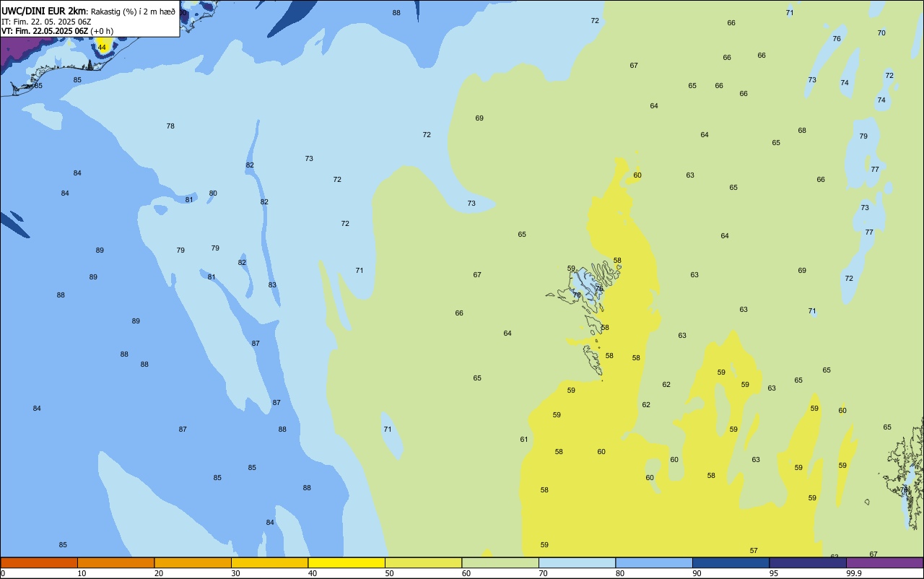Click the humidity value 44 on the yellow patch
Viewport: 924px width, 579px height.
point(102,47)
